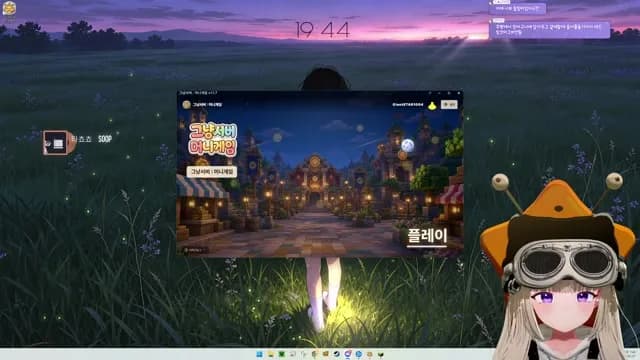Image resolution: width=640 pixels, height=360 pixels.
Task: Open the Steam icon in taskbar
Action: (x=336, y=354)
